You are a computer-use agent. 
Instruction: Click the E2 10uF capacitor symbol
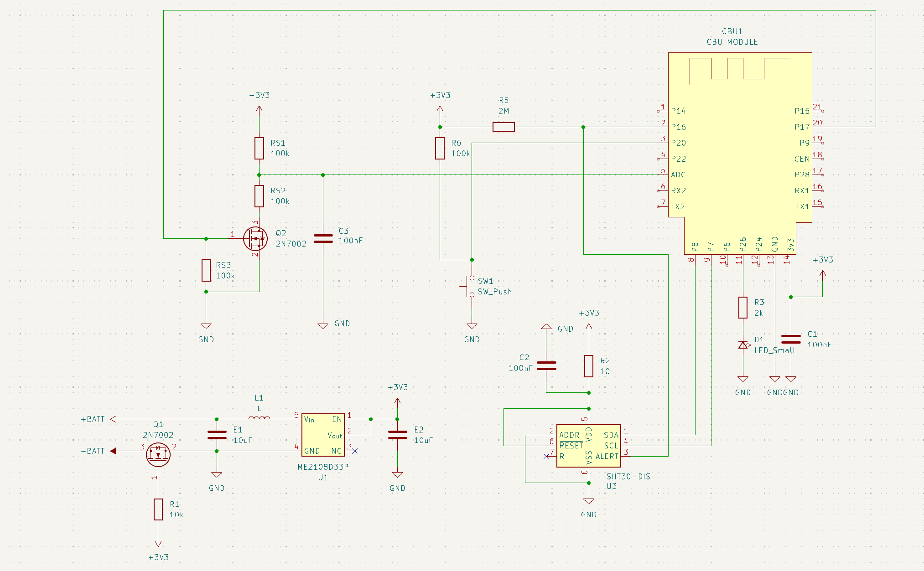tap(397, 435)
